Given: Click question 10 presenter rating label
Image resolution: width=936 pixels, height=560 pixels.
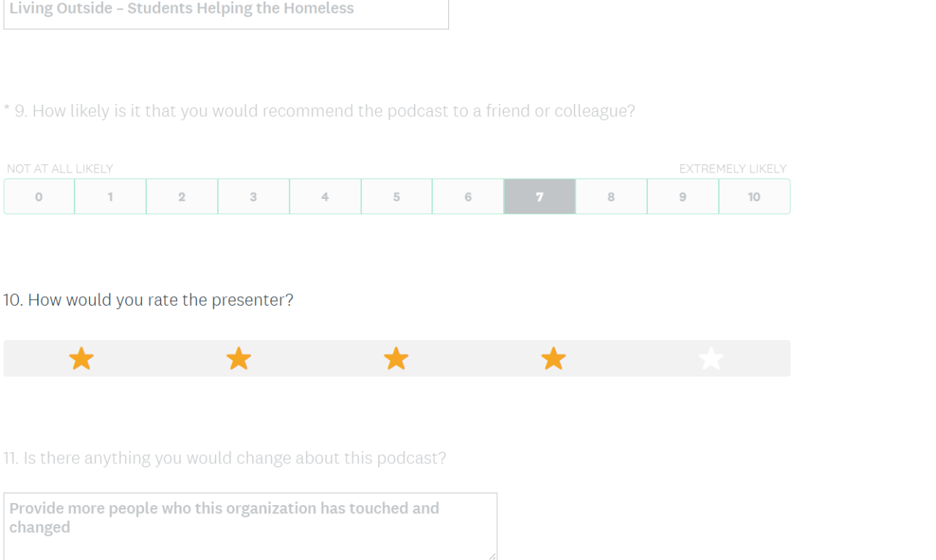Looking at the screenshot, I should [148, 300].
